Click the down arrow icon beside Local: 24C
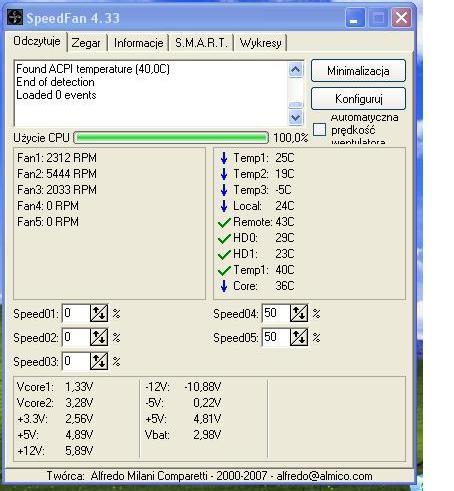The height and width of the screenshot is (491, 454). pos(224,206)
